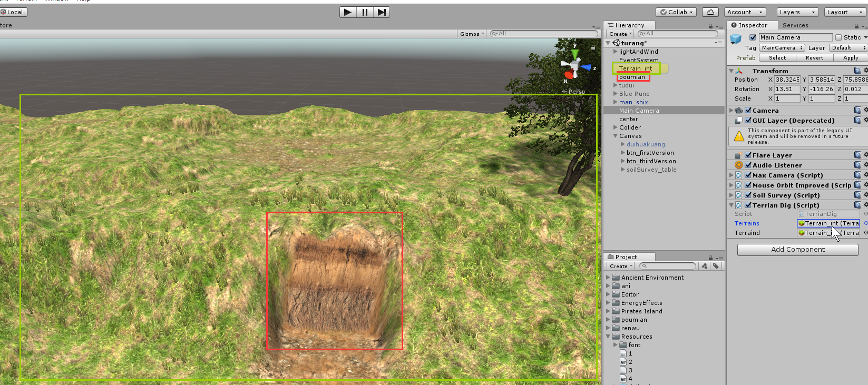The width and height of the screenshot is (868, 385).
Task: Click the Flare Layer component icon
Action: [739, 155]
